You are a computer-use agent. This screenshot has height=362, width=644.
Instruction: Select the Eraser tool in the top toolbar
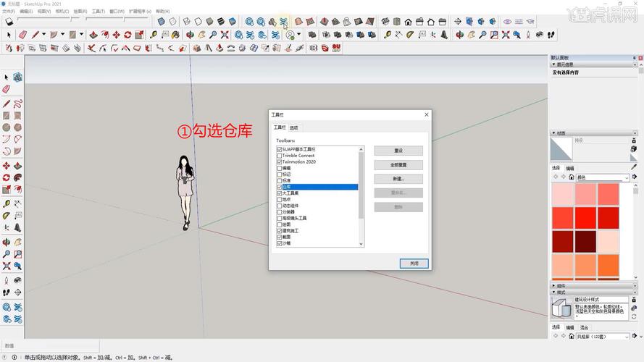coord(22,35)
